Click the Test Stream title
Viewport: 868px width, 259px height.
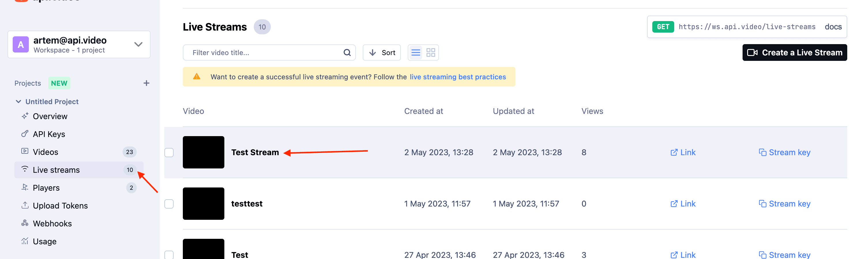pos(255,152)
